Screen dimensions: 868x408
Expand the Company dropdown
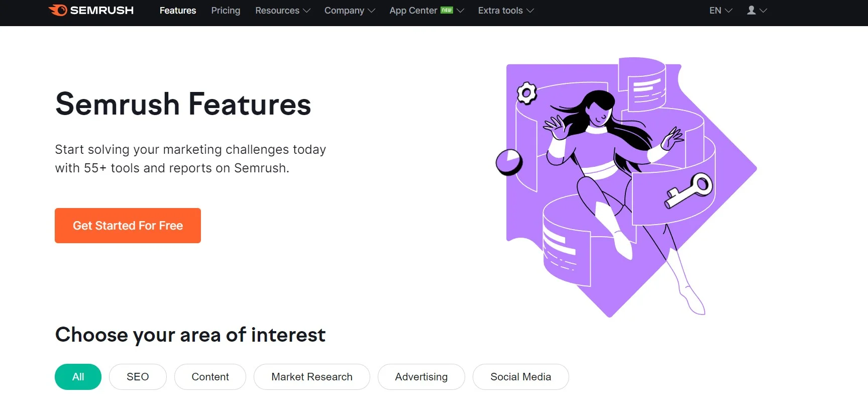[350, 11]
